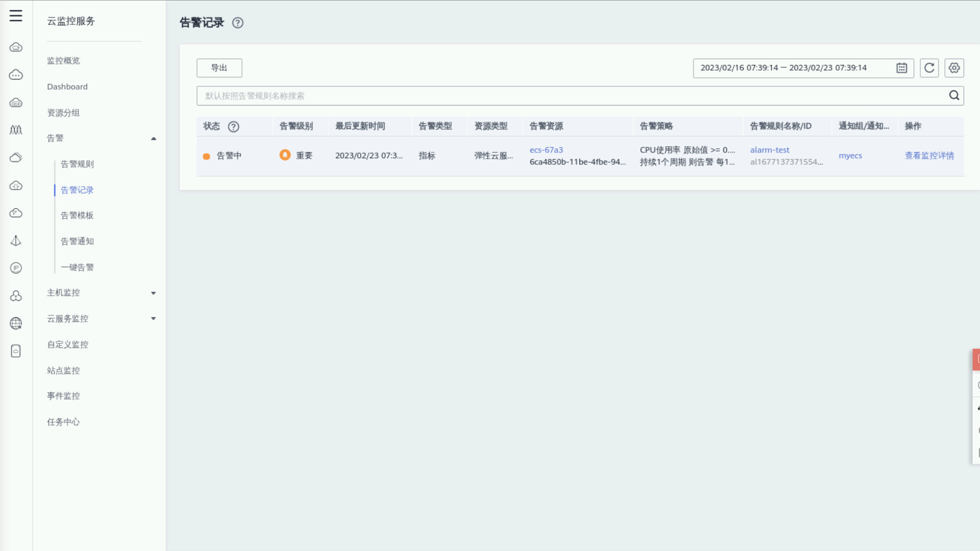The height and width of the screenshot is (551, 980).
Task: Click the 告警中 status text
Action: point(229,155)
